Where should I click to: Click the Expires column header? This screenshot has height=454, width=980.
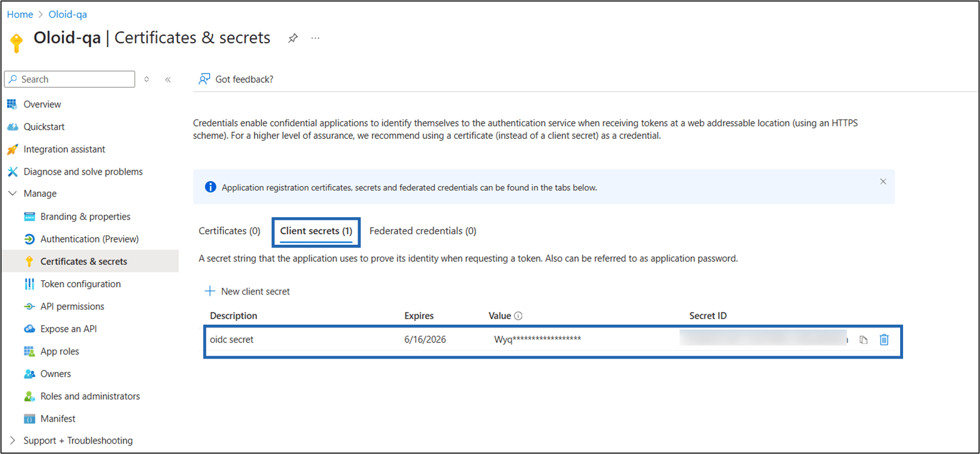tap(419, 316)
